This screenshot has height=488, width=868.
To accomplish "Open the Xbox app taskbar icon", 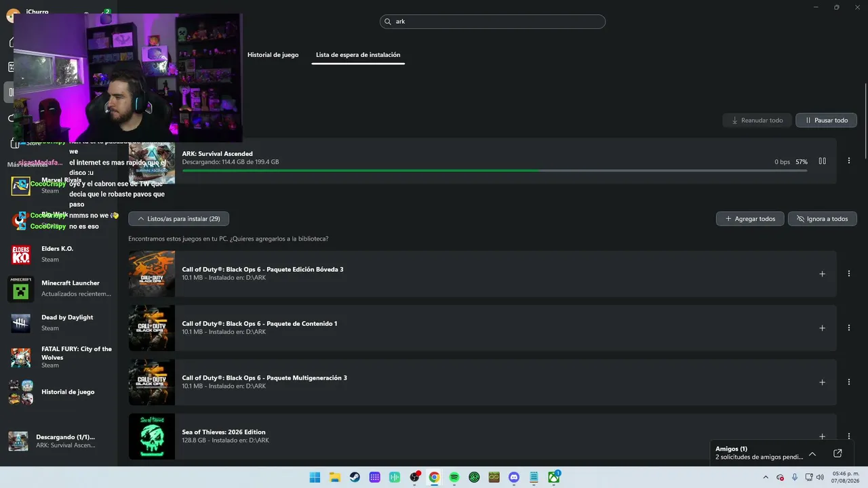I will coord(554,477).
